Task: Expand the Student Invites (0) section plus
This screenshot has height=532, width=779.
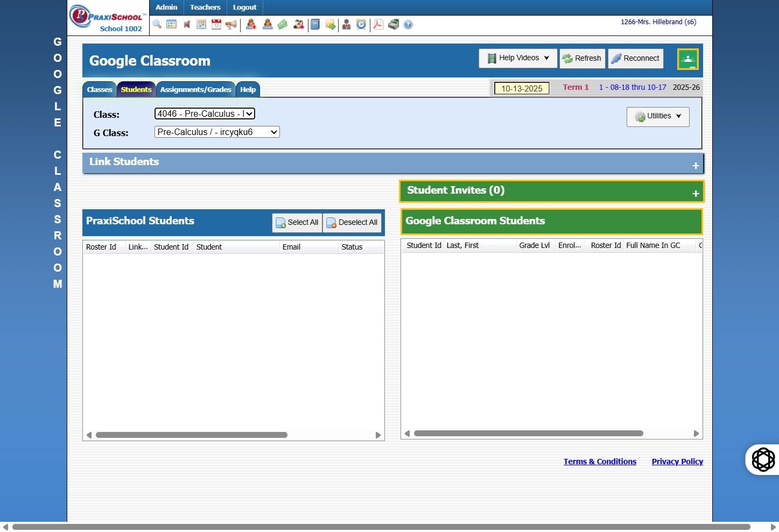Action: [x=696, y=194]
